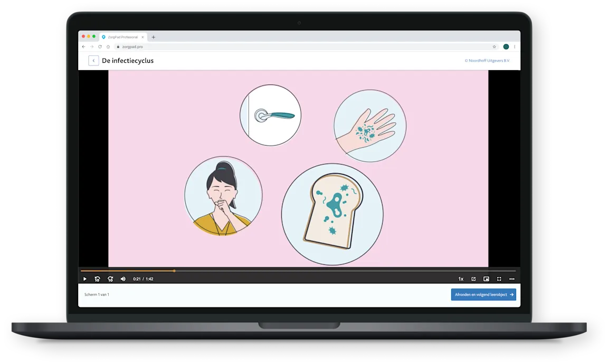
Task: Open the browser profile avatar
Action: pyautogui.click(x=506, y=46)
